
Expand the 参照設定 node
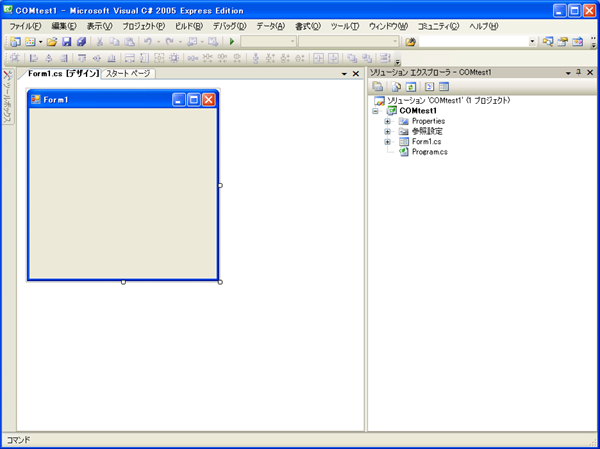[388, 131]
